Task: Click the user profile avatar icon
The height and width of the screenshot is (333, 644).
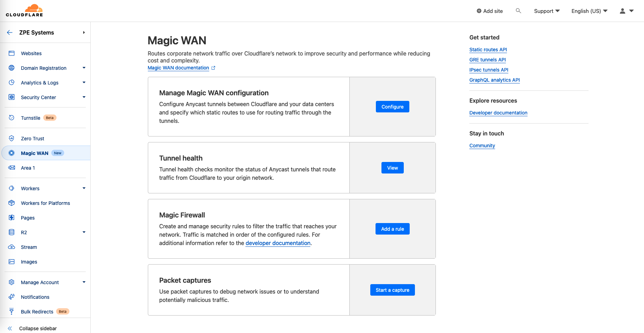Action: tap(622, 11)
